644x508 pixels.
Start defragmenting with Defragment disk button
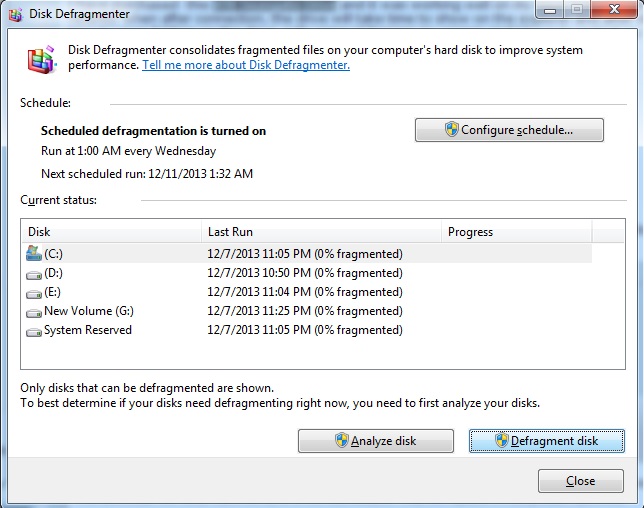tap(546, 441)
